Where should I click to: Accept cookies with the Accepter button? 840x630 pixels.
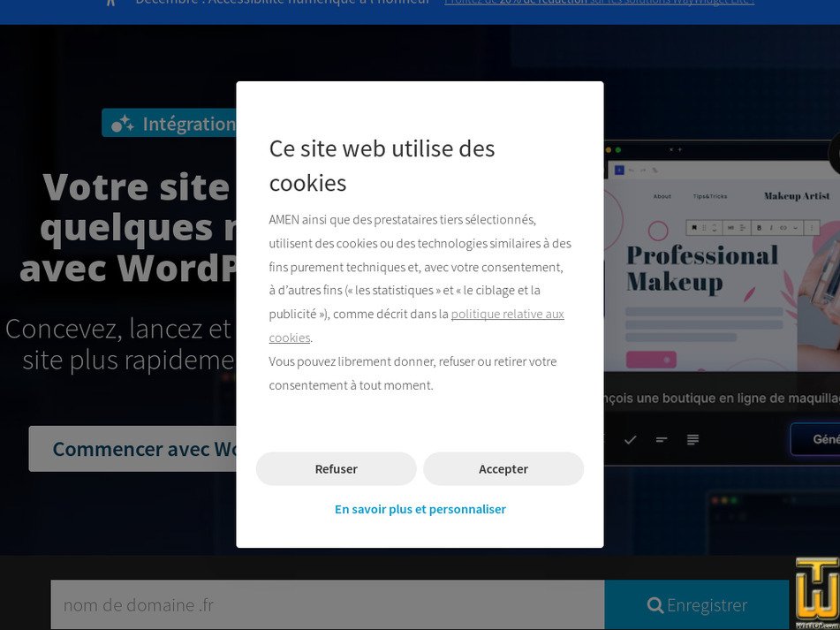point(503,469)
